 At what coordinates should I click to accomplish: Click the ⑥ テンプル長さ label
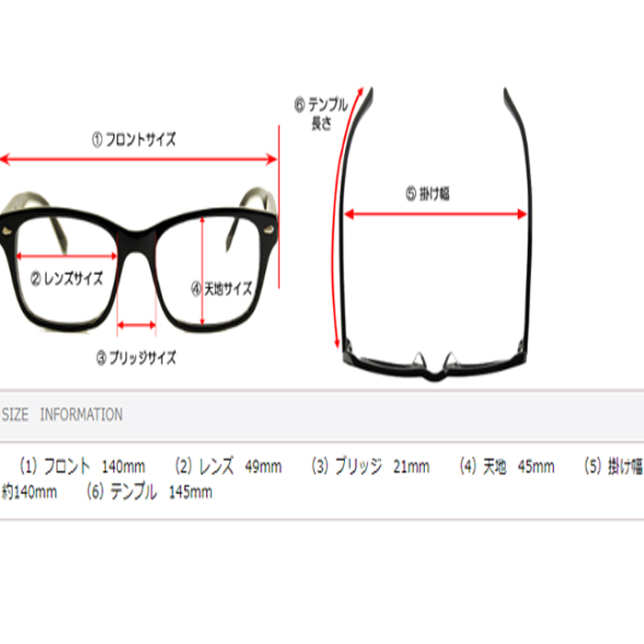pos(321,113)
